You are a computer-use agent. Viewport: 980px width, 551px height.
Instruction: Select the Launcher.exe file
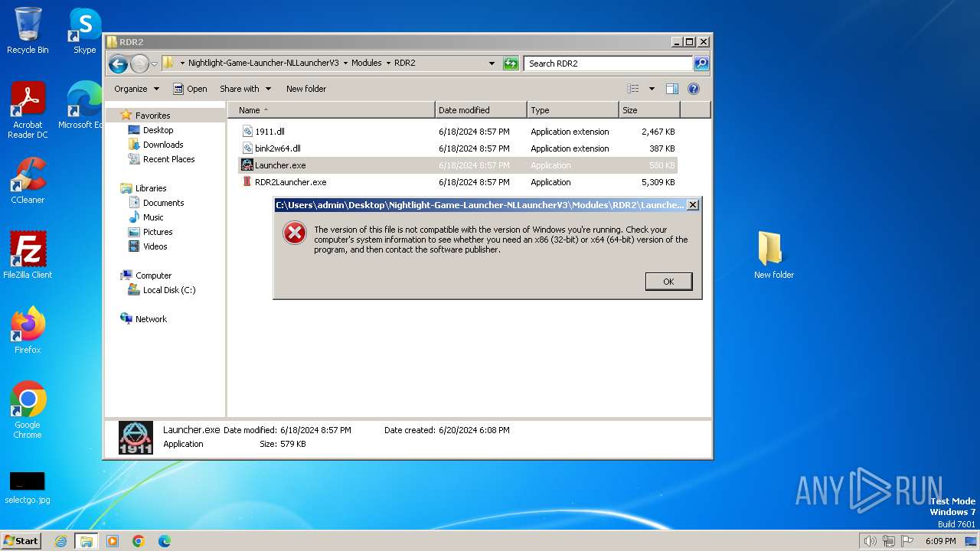458,165
